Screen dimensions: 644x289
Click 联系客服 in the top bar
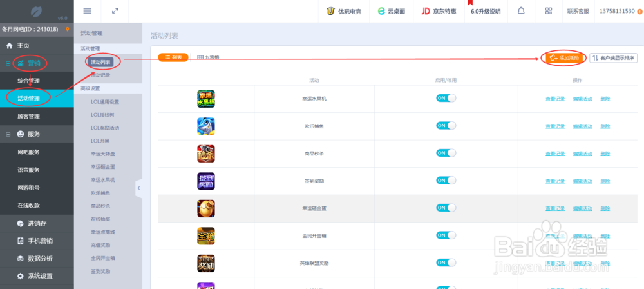(x=578, y=12)
